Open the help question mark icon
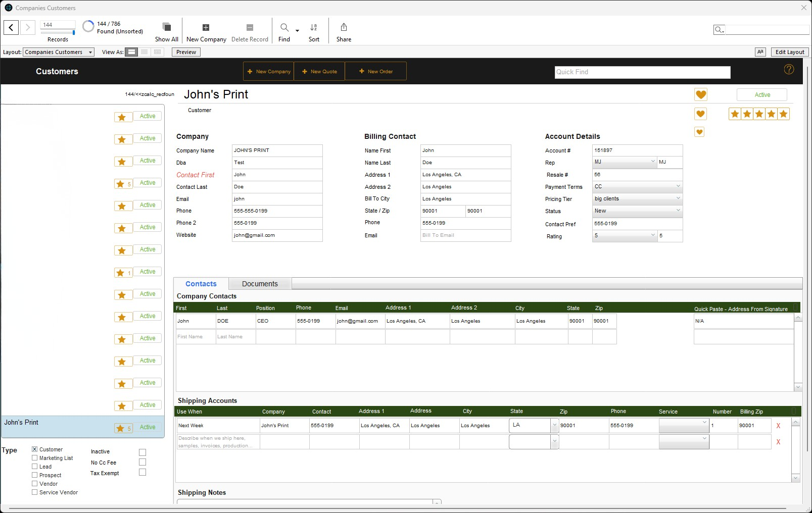The width and height of the screenshot is (812, 513). pyautogui.click(x=789, y=69)
